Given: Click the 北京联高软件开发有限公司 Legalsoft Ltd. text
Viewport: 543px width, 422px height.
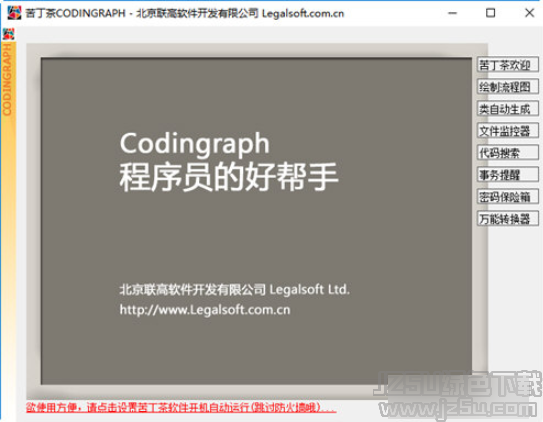Looking at the screenshot, I should [234, 289].
